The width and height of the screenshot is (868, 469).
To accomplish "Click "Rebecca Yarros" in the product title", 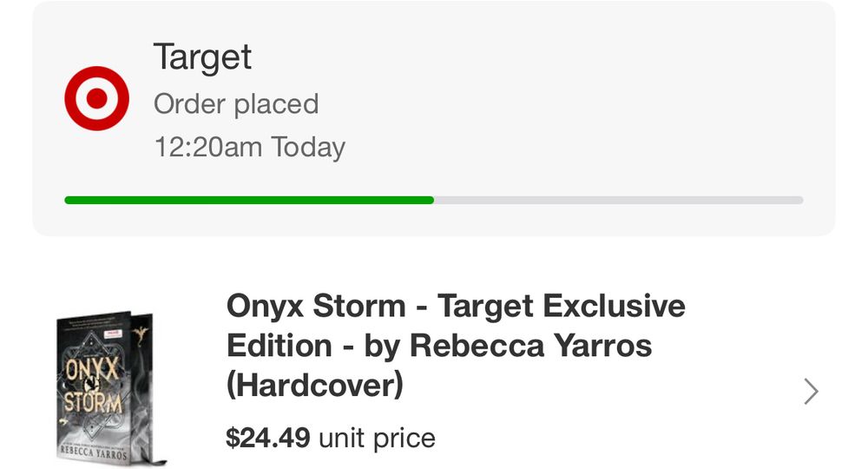I will tap(531, 346).
